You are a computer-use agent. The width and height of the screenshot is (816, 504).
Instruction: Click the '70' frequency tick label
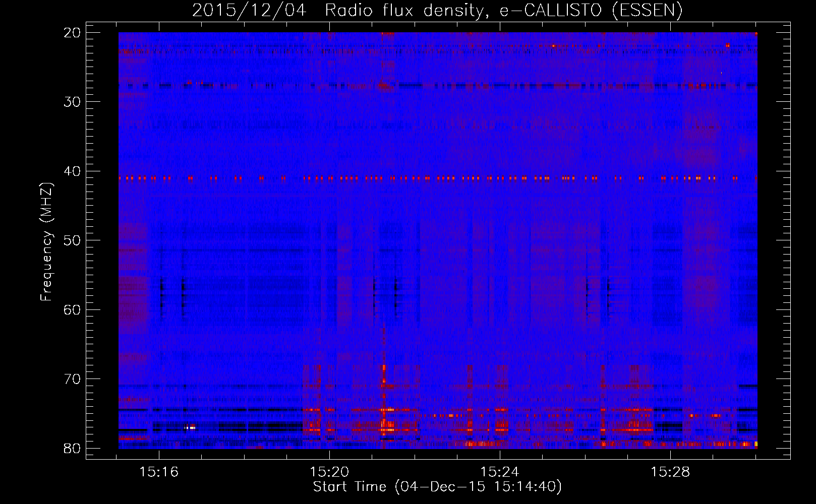pos(72,379)
